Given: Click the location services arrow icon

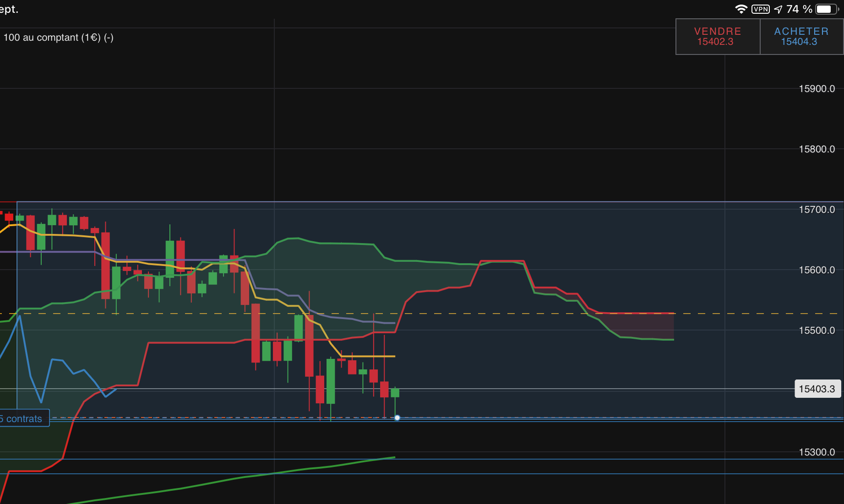Looking at the screenshot, I should tap(778, 9).
